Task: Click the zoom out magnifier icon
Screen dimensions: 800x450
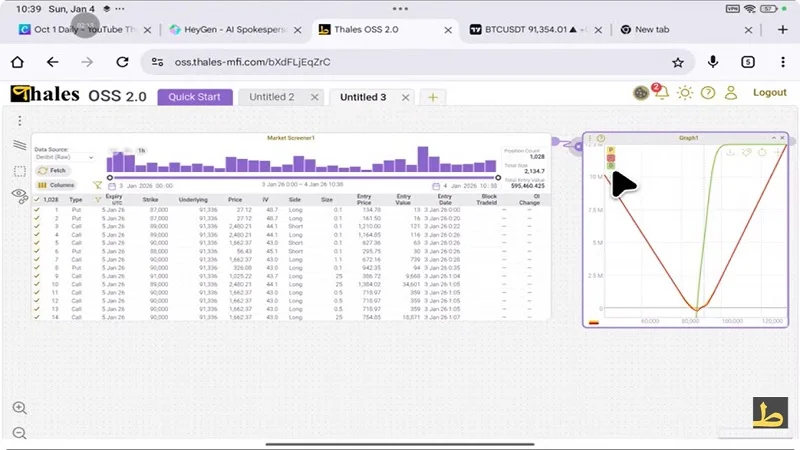Action: 19,432
